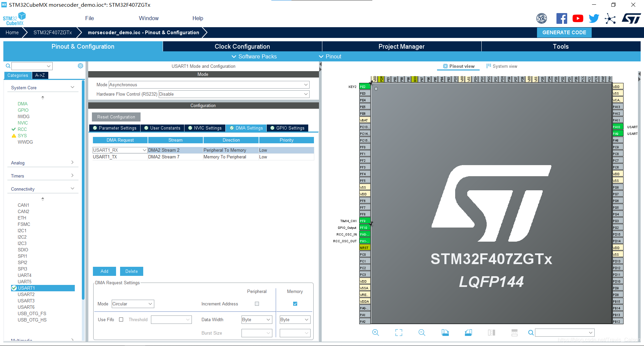Click the categories panel vertical scrollbar

click(x=83, y=190)
